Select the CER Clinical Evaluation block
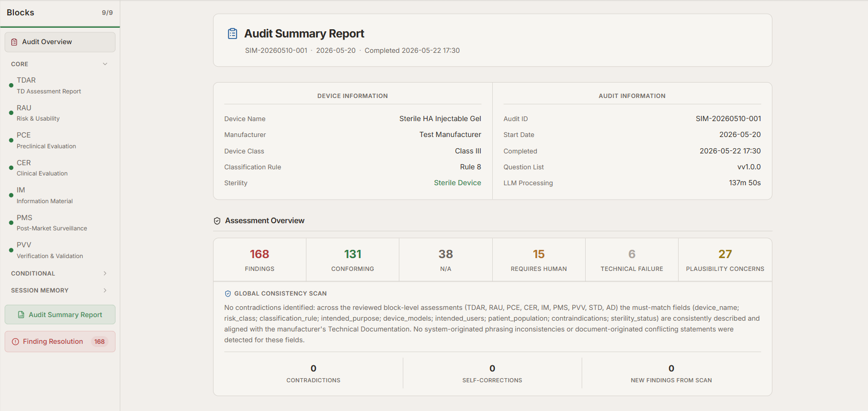This screenshot has height=411, width=868. [x=60, y=168]
